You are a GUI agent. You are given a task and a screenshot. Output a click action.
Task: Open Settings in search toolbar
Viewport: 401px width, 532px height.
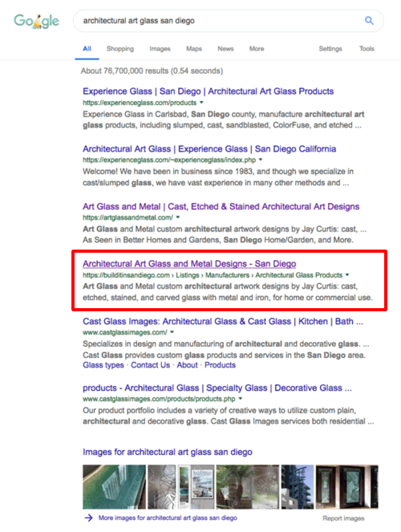pyautogui.click(x=330, y=49)
